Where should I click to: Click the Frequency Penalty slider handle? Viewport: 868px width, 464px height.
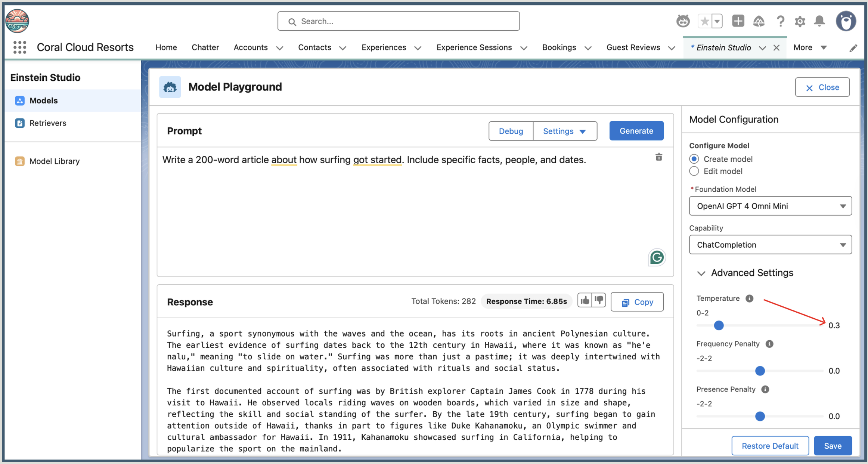click(760, 371)
